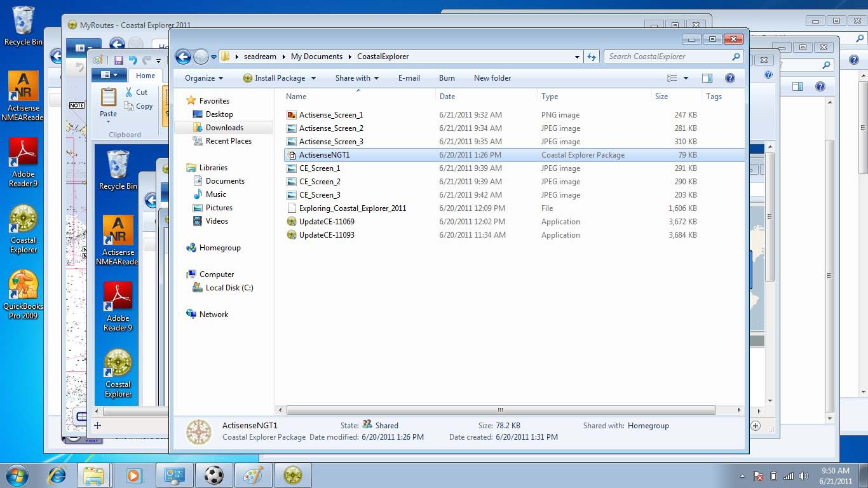Image resolution: width=868 pixels, height=488 pixels.
Task: Click the Back navigation arrow in Explorer
Action: [183, 57]
